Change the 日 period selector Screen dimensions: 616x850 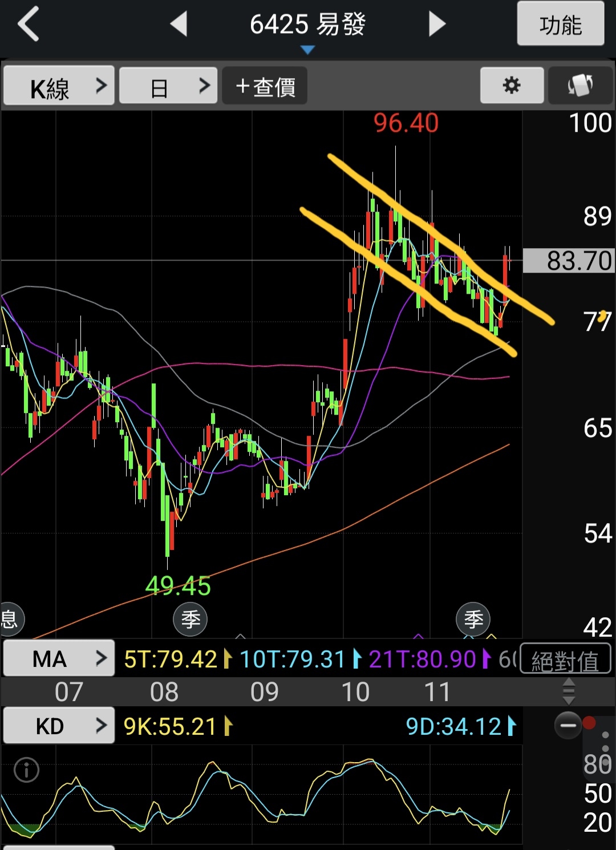168,86
